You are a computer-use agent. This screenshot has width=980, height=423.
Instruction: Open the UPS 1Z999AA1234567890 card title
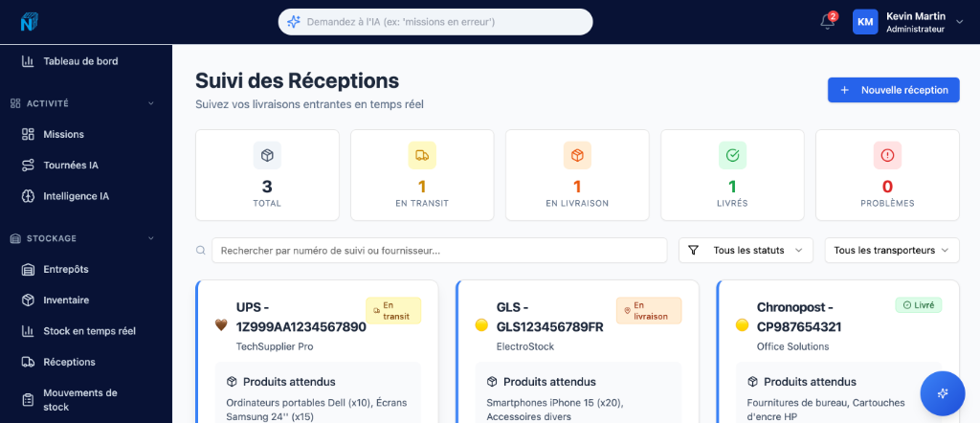[301, 317]
